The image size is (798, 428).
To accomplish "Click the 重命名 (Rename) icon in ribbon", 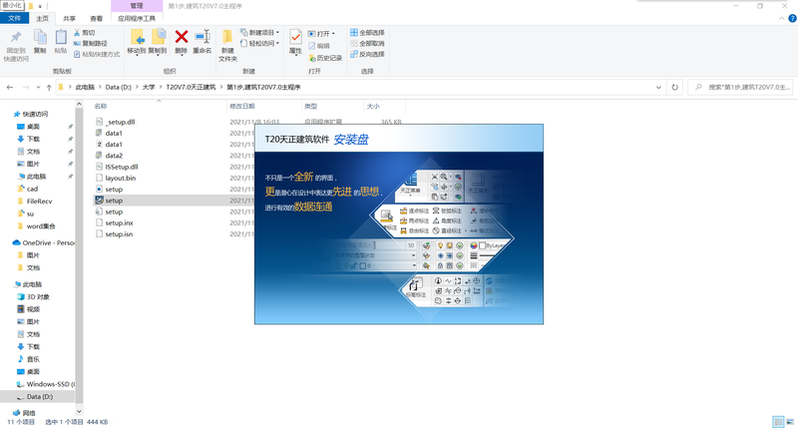I will [x=202, y=39].
